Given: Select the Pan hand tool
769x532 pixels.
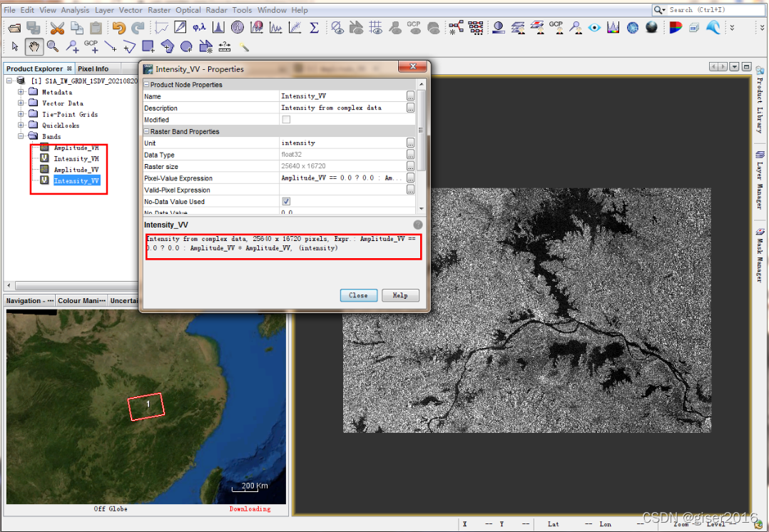Looking at the screenshot, I should [x=34, y=46].
